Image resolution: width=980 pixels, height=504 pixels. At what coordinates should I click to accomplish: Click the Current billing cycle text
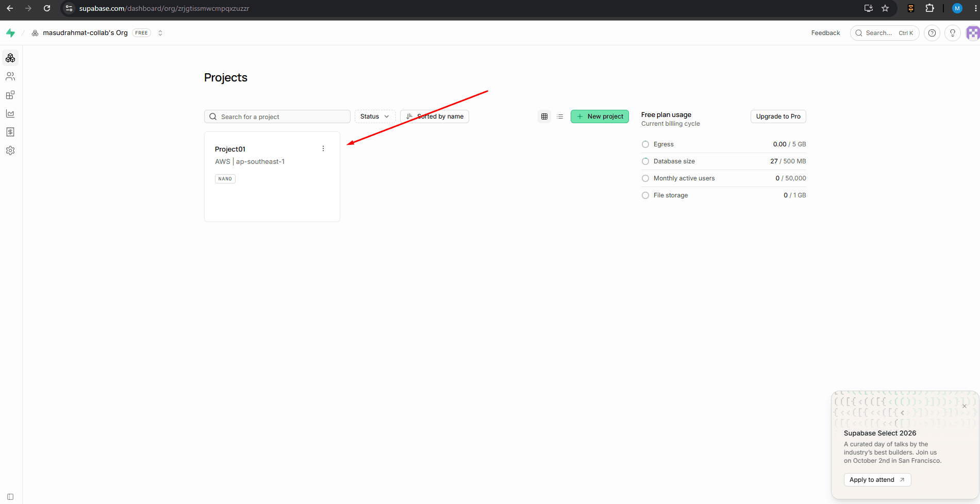(x=671, y=124)
